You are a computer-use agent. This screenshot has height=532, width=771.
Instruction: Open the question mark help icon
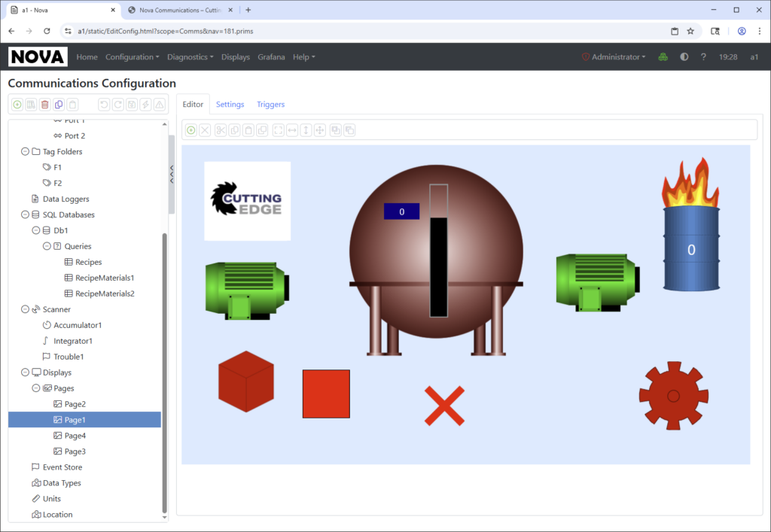(x=703, y=57)
